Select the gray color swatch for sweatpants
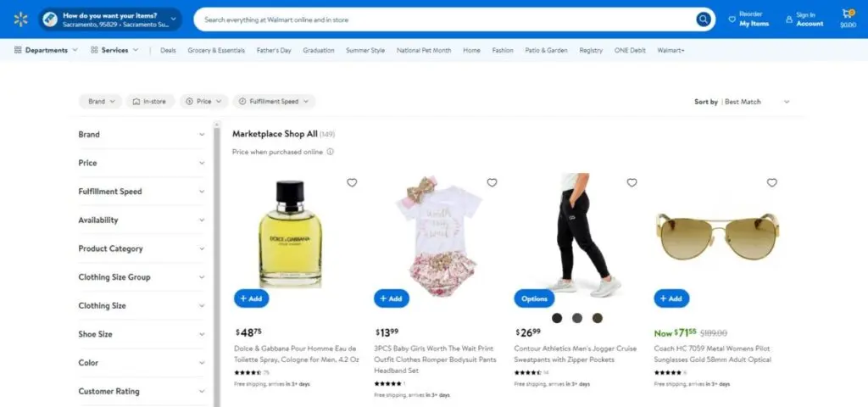 pos(576,318)
